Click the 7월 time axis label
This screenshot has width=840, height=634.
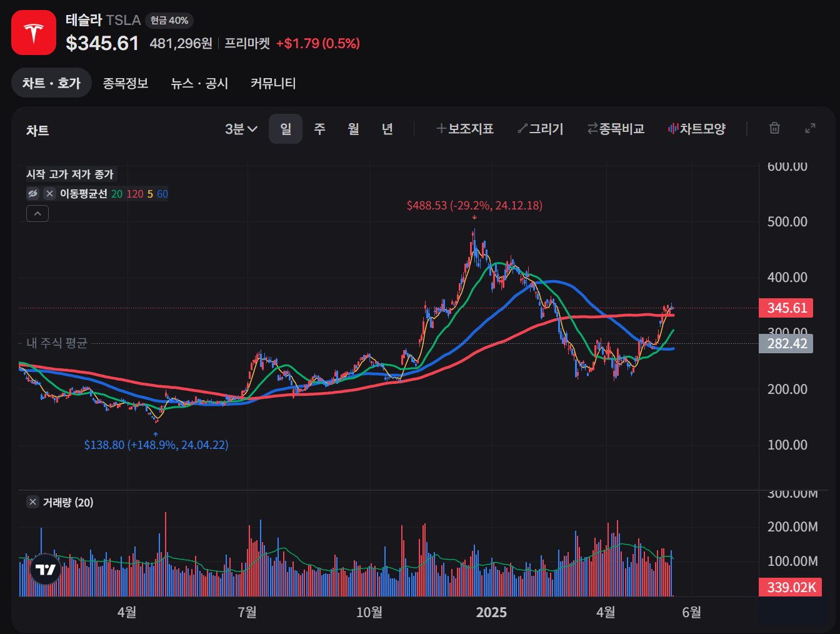click(x=247, y=613)
